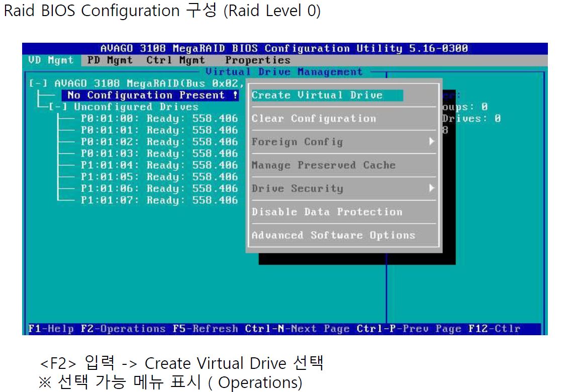Screen dimensions: 569x392
Task: Click F1-Help in the bottom status bar
Action: pos(51,329)
